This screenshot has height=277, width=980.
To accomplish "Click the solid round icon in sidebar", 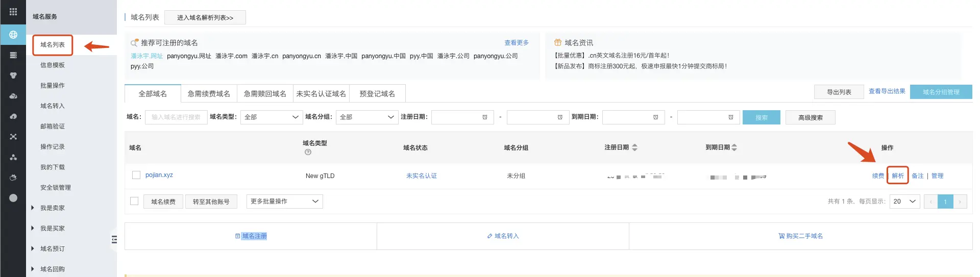I will 13,198.
